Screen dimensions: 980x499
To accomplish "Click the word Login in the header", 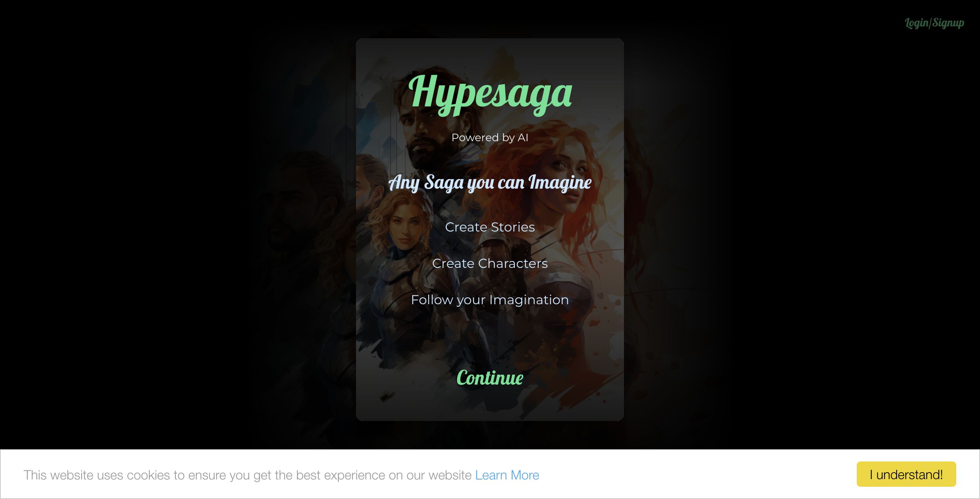I will tap(916, 23).
